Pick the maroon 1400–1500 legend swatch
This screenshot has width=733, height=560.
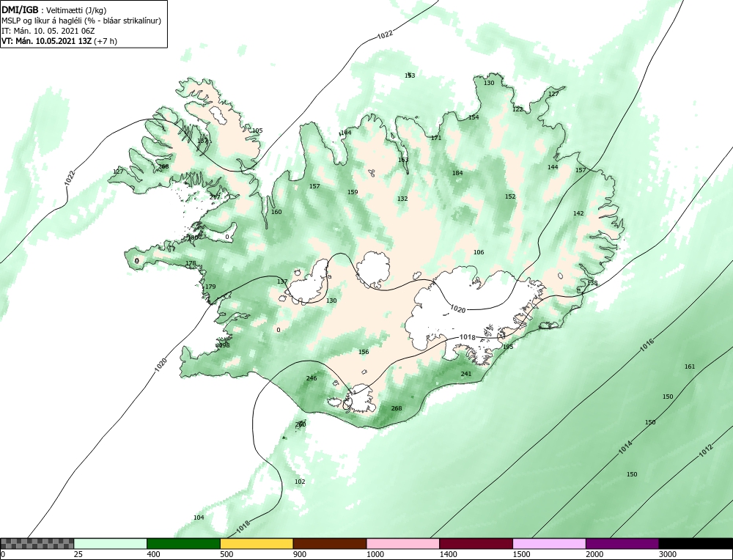click(476, 543)
